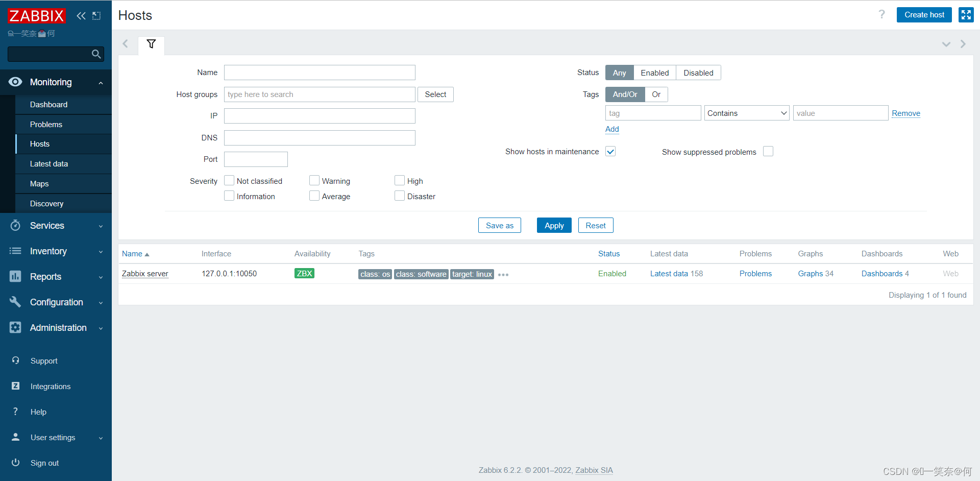Click the ZBX availability badge
Screen dimensions: 980x481
point(304,273)
